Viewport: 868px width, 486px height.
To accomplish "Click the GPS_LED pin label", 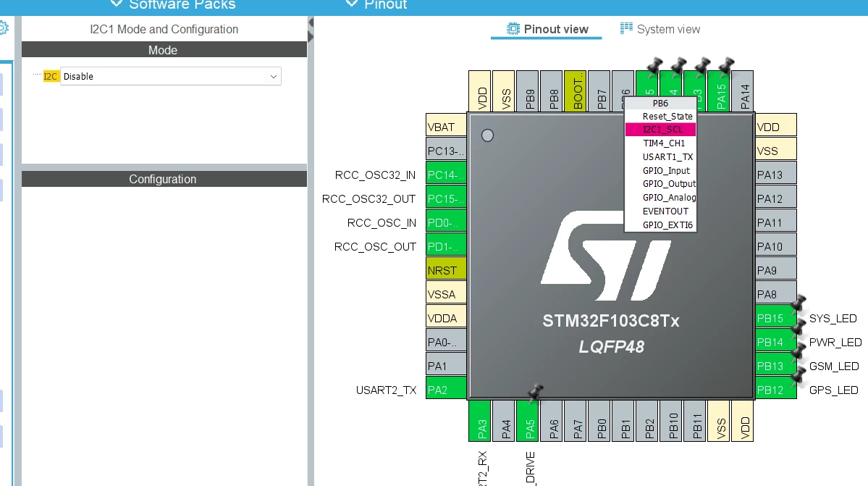I will click(x=834, y=390).
